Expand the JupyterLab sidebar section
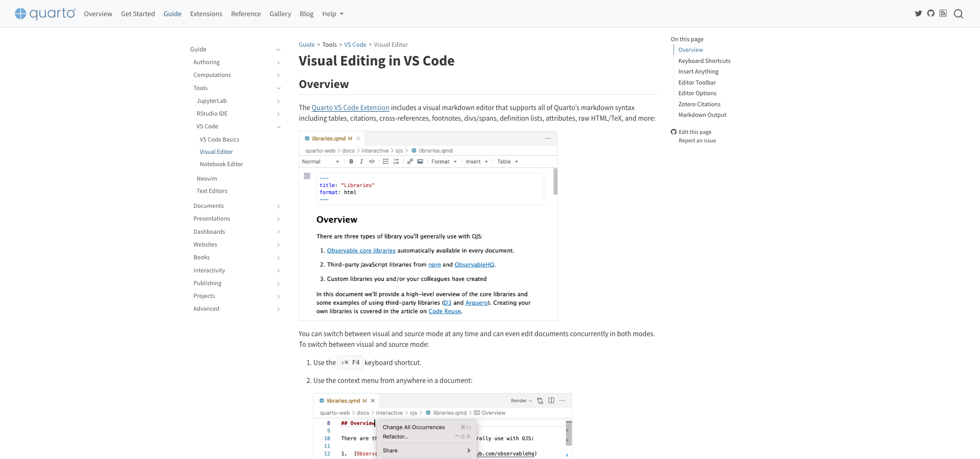Screen dimensions: 980x459 (x=278, y=101)
